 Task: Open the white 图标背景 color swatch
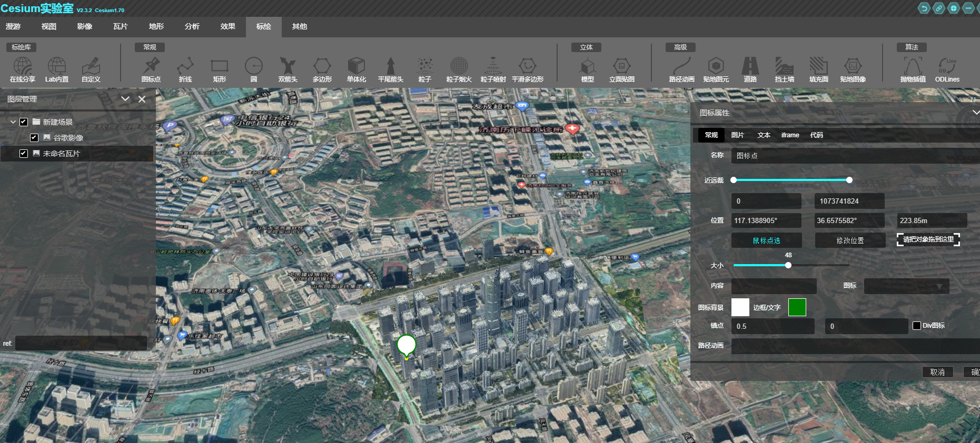pos(740,307)
